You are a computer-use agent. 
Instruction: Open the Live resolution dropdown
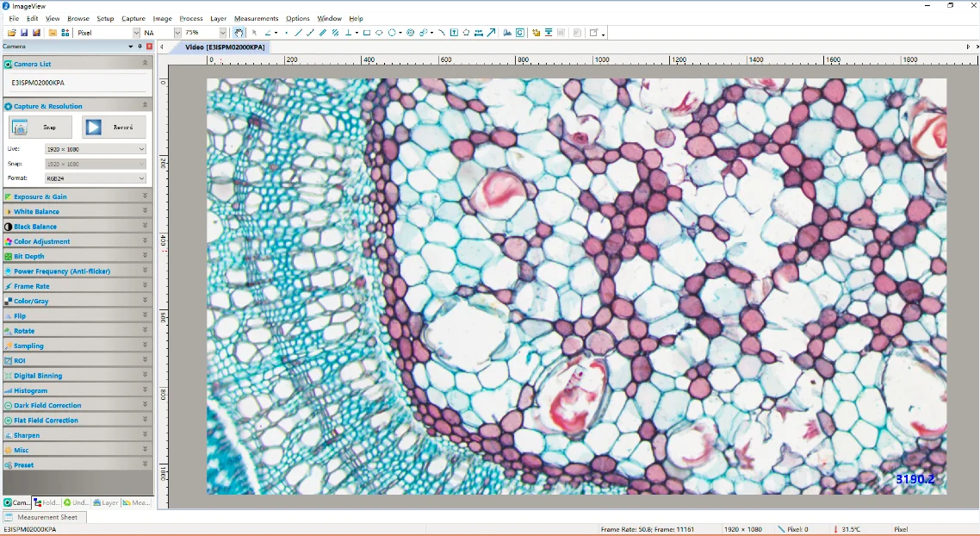tap(95, 149)
